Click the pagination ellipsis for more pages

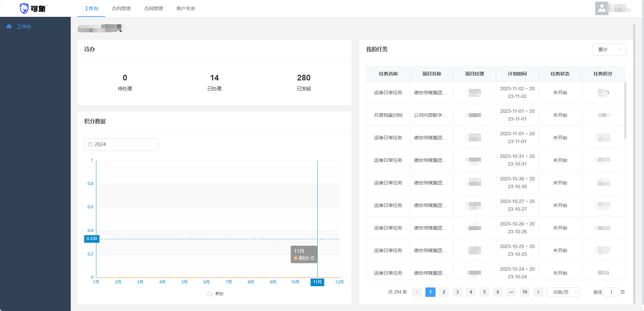click(x=511, y=292)
